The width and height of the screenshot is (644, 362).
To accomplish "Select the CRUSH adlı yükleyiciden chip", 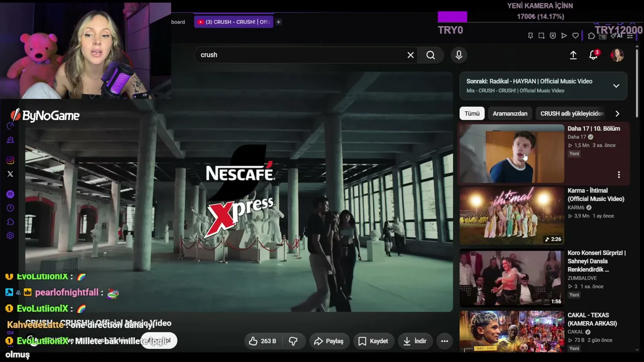I will [x=572, y=114].
